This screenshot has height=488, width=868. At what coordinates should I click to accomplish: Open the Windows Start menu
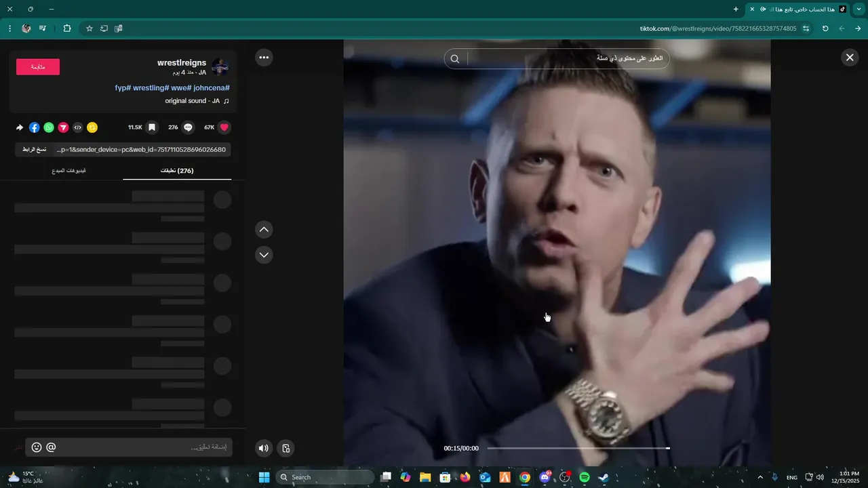tap(264, 477)
